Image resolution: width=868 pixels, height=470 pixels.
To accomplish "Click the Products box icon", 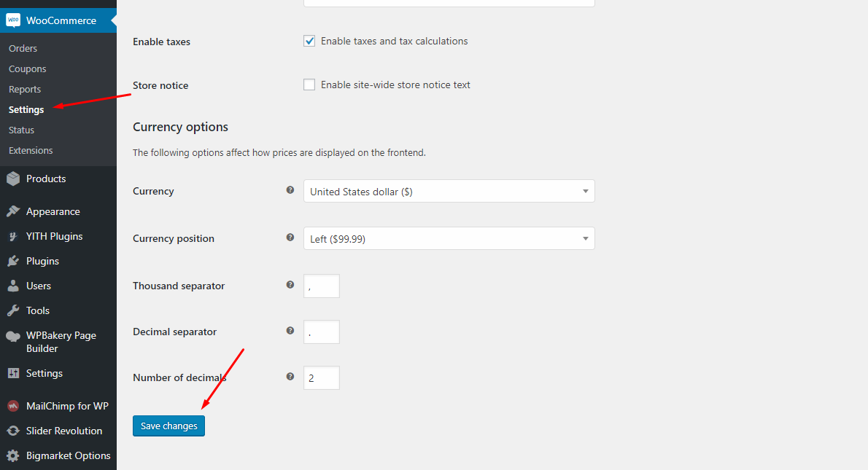I will (13, 179).
